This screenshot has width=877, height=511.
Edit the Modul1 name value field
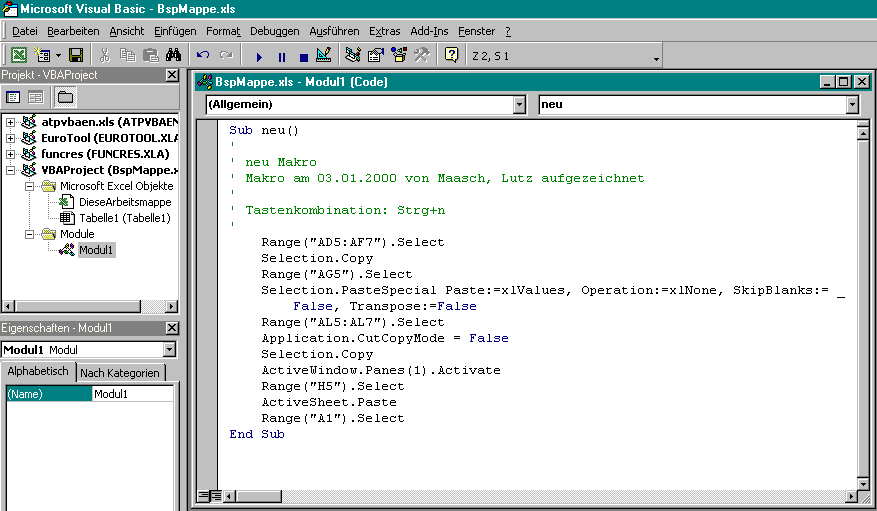[133, 394]
